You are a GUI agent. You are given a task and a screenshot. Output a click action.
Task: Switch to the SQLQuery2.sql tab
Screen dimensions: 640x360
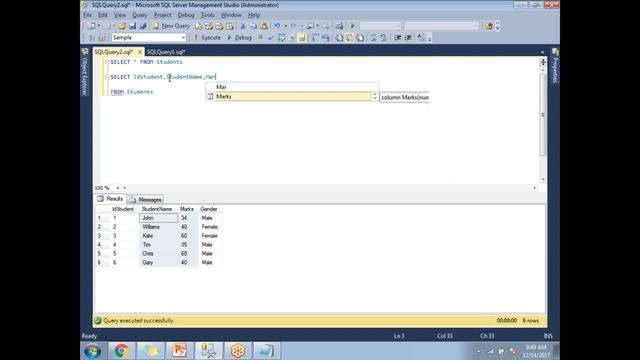114,52
